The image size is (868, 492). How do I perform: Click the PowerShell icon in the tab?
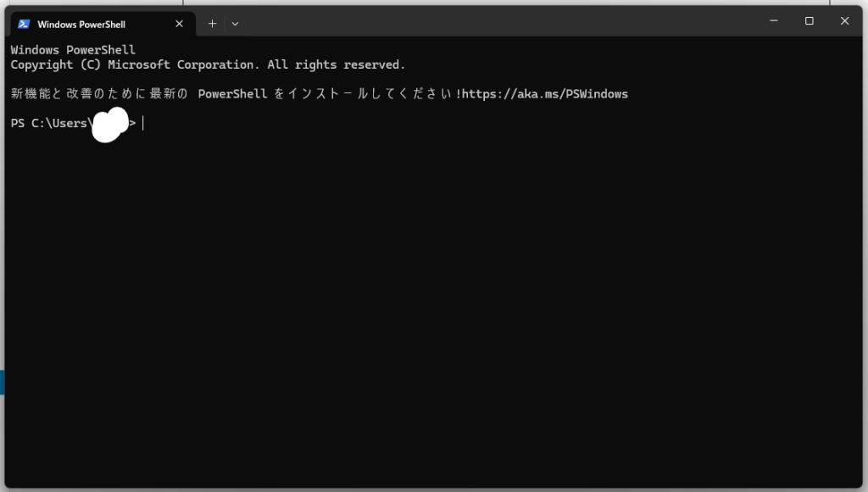point(24,24)
